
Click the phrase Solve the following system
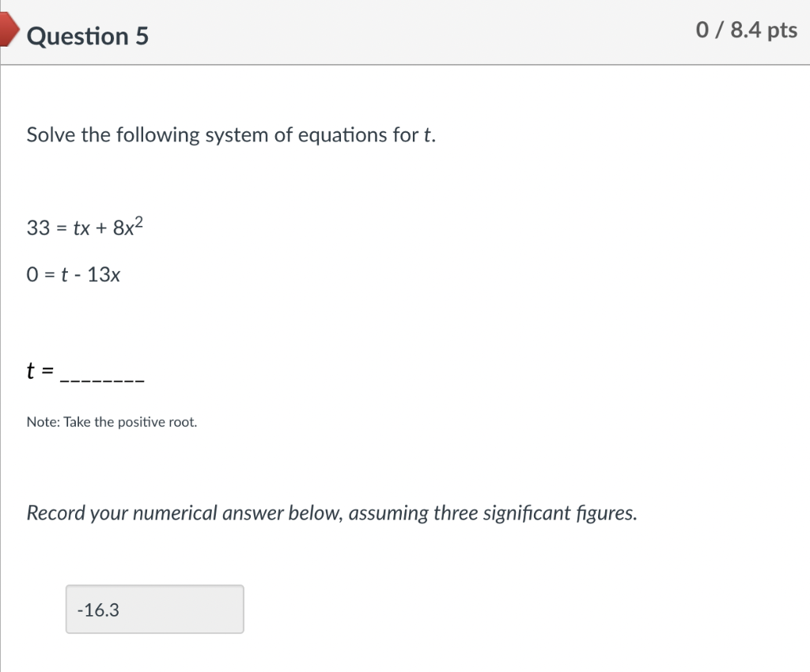pyautogui.click(x=119, y=134)
